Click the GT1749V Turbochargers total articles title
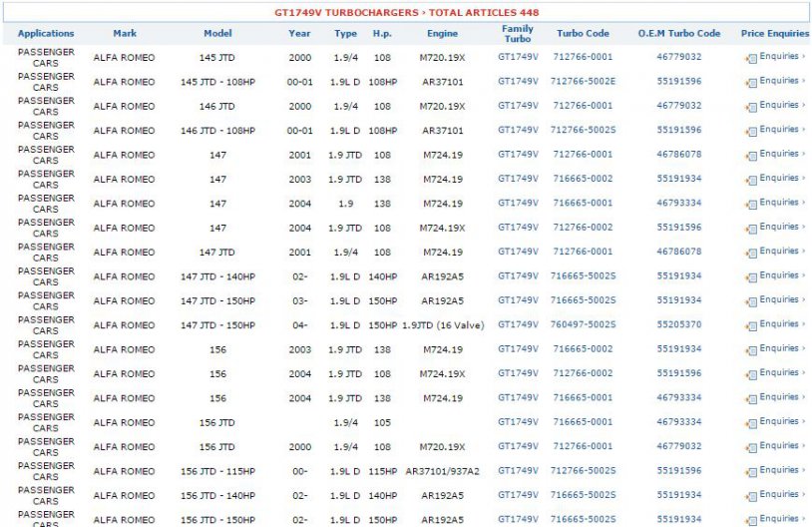 pyautogui.click(x=406, y=12)
